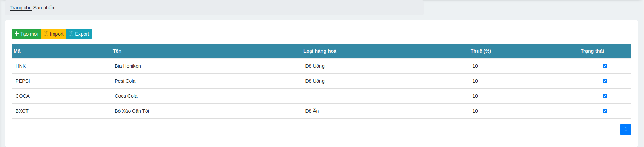
Task: Click the Loại hàng hoá column header
Action: [320, 51]
